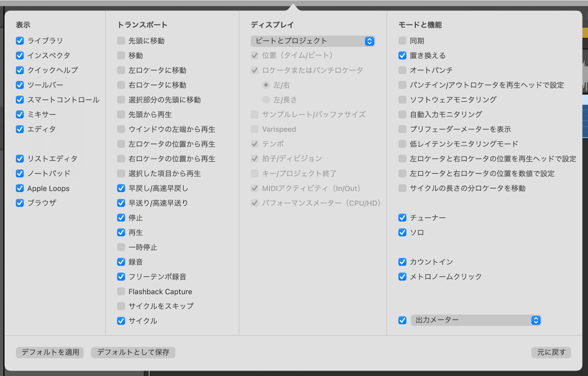Image resolution: width=588 pixels, height=376 pixels.
Task: Toggle the チューナー checkbox
Action: coord(403,218)
